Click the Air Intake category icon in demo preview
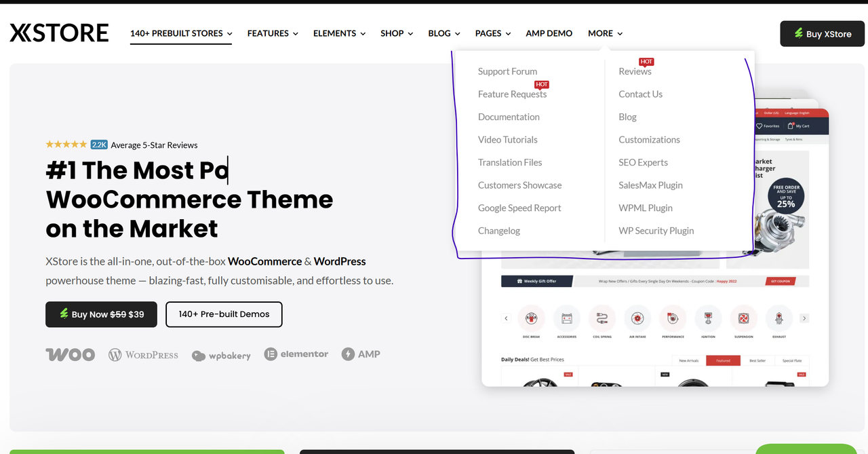868x454 pixels. click(637, 318)
